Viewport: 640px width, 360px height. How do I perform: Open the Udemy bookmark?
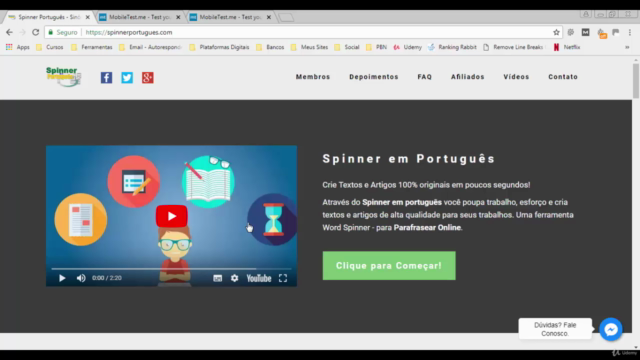pyautogui.click(x=407, y=47)
